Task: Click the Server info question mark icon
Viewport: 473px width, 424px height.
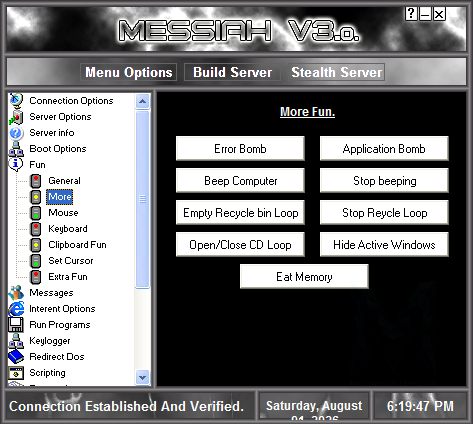Action: [x=16, y=133]
